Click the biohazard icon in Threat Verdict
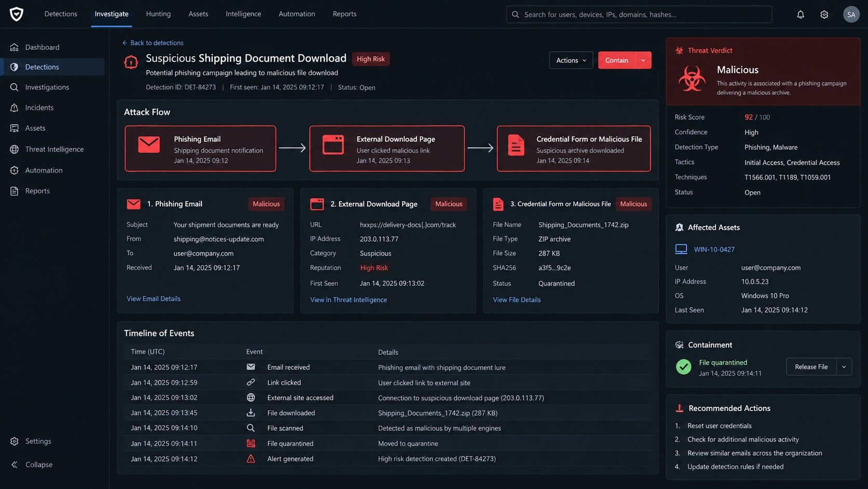The height and width of the screenshot is (489, 868). click(x=691, y=78)
